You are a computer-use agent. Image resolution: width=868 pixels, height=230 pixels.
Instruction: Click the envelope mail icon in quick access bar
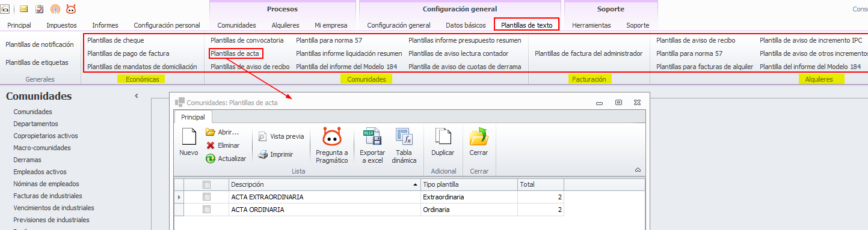coord(24,9)
